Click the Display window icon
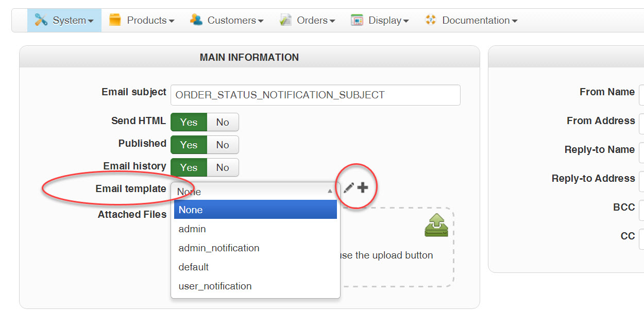 pyautogui.click(x=357, y=20)
